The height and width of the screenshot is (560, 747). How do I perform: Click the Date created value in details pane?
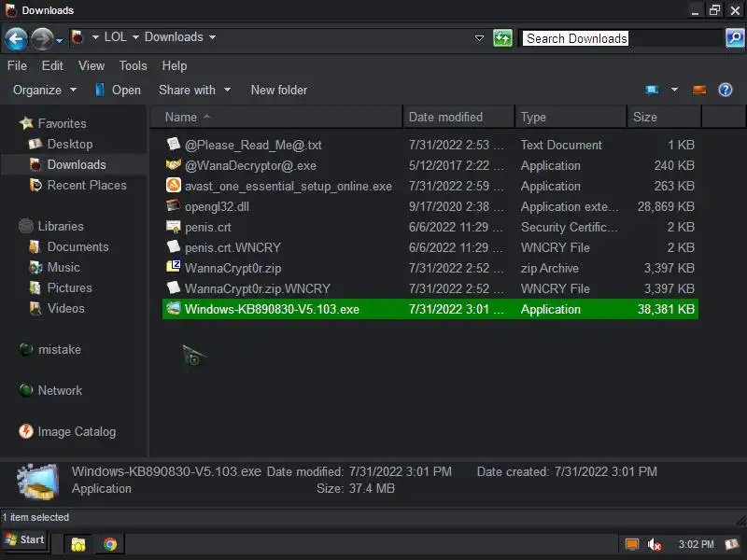(605, 471)
